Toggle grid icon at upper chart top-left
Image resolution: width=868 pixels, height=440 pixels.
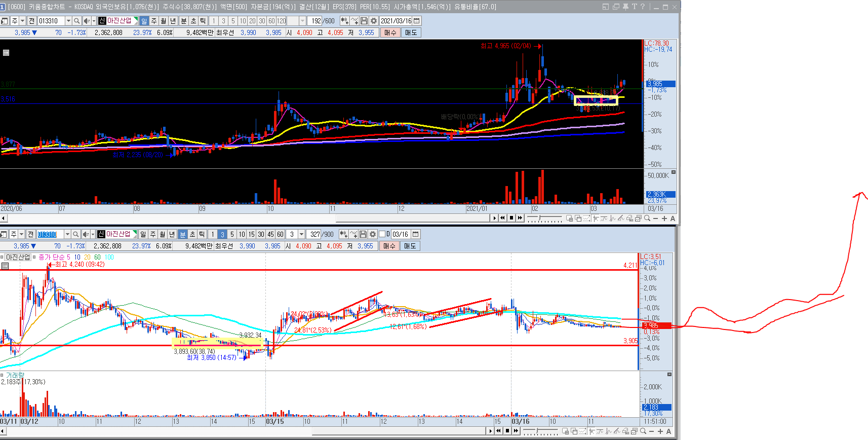(6, 53)
